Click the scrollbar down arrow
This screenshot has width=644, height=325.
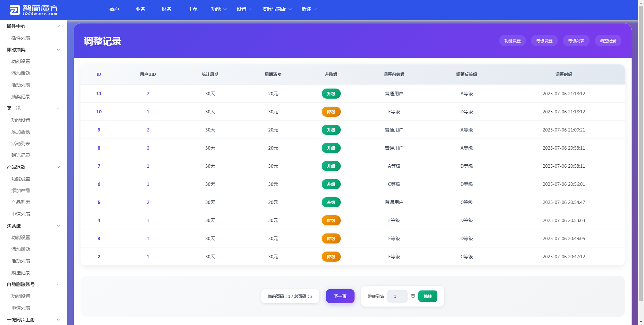tap(641, 322)
